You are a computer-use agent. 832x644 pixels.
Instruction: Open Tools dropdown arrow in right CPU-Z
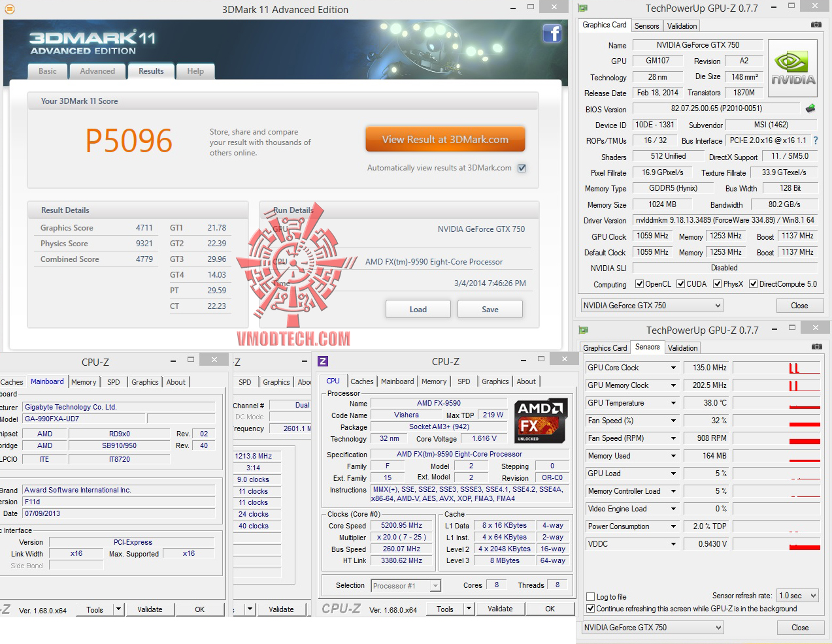click(x=469, y=609)
